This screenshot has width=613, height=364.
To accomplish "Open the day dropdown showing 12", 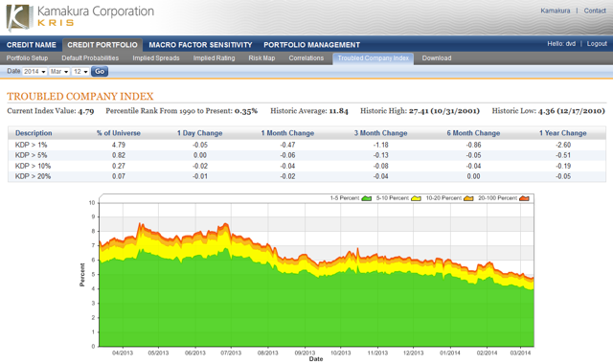I will [80, 72].
